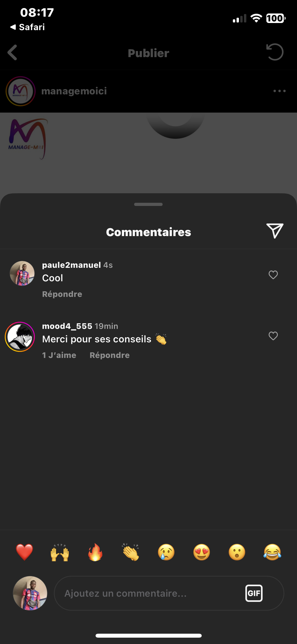Insert the raised hands emoji
The height and width of the screenshot is (644, 297).
[60, 552]
